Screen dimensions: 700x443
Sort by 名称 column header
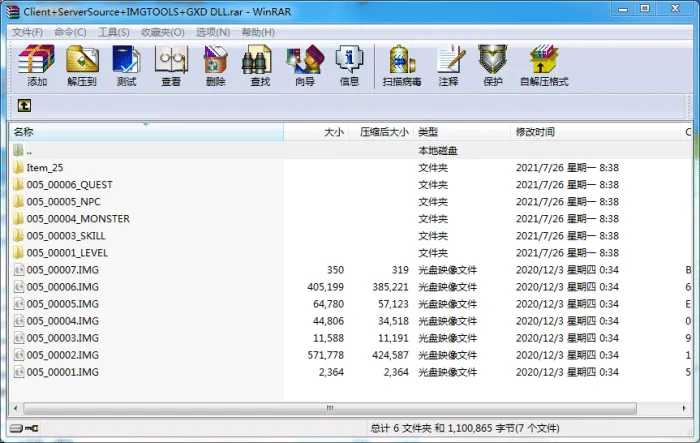tap(146, 132)
